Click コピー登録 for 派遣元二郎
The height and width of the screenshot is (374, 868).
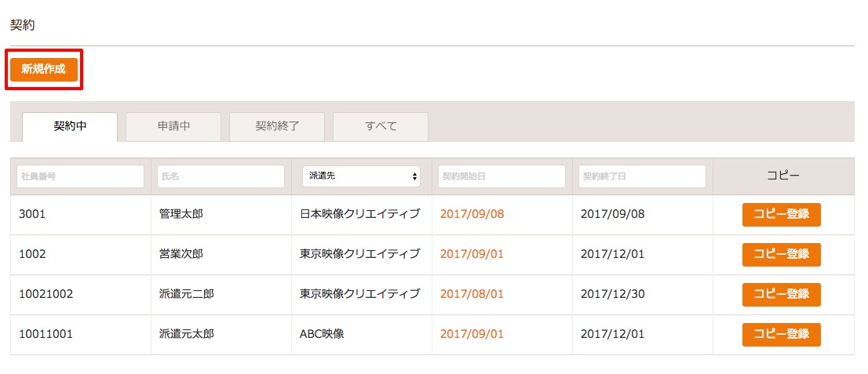point(781,294)
